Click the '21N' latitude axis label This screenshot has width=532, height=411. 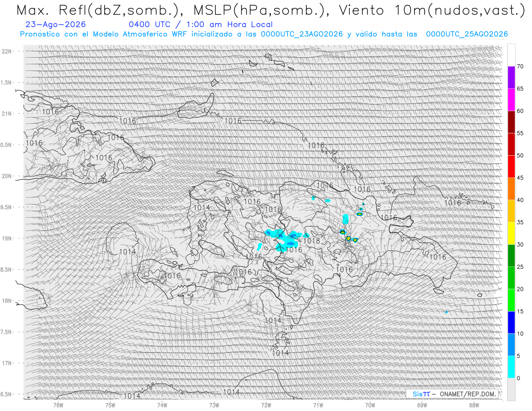(x=6, y=114)
